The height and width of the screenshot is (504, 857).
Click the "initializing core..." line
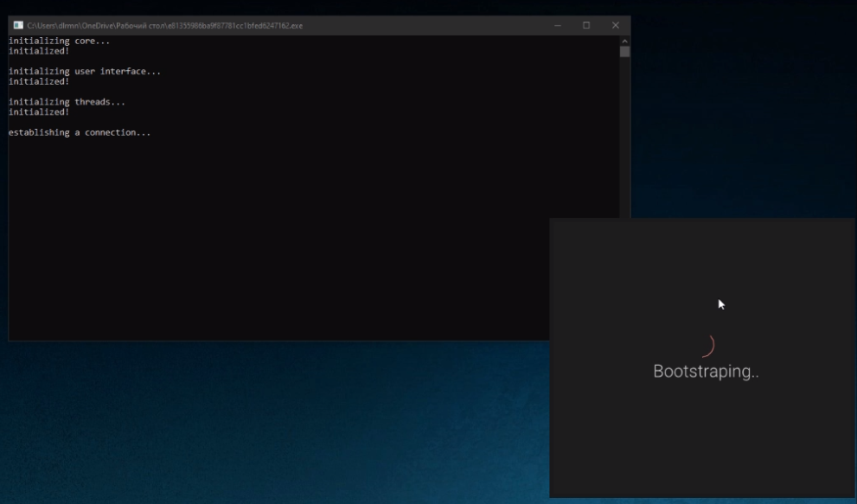(59, 41)
